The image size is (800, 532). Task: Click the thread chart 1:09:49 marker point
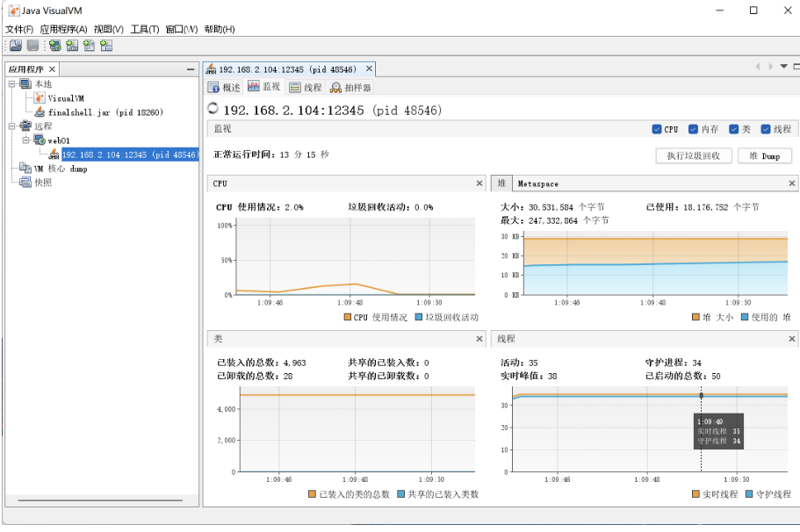click(701, 395)
